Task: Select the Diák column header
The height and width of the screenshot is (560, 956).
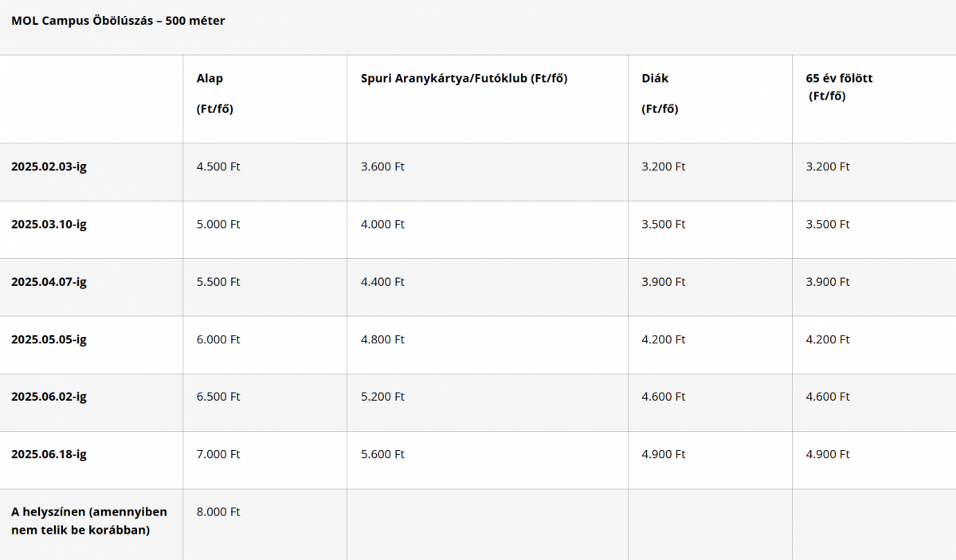Action: pos(660,93)
